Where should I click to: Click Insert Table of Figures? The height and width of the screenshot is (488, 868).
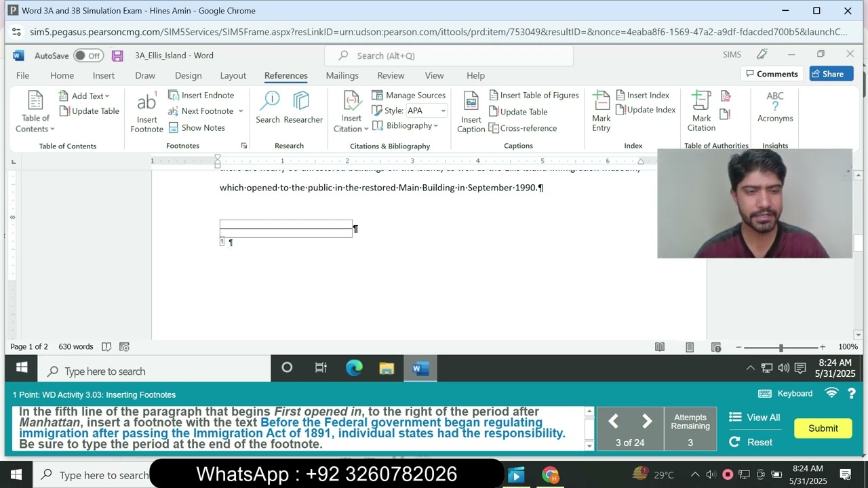coord(534,96)
